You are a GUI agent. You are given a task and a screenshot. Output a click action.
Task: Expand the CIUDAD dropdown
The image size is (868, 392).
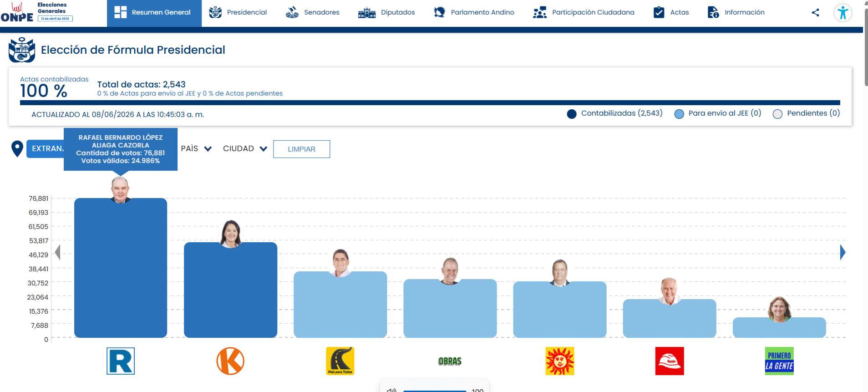[245, 148]
